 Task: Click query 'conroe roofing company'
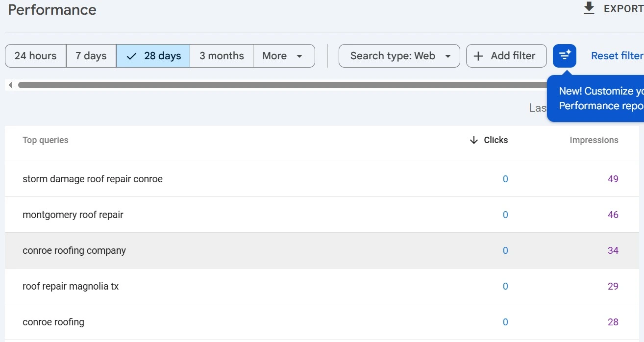[74, 250]
